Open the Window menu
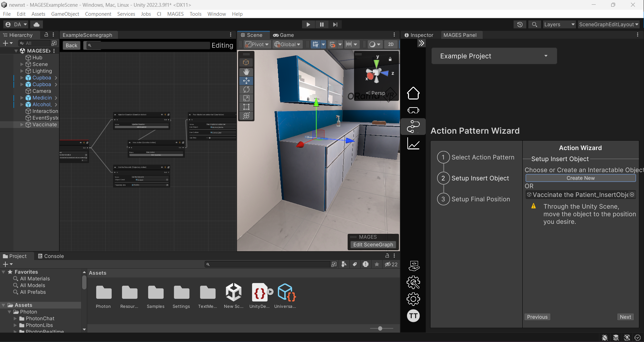 217,14
